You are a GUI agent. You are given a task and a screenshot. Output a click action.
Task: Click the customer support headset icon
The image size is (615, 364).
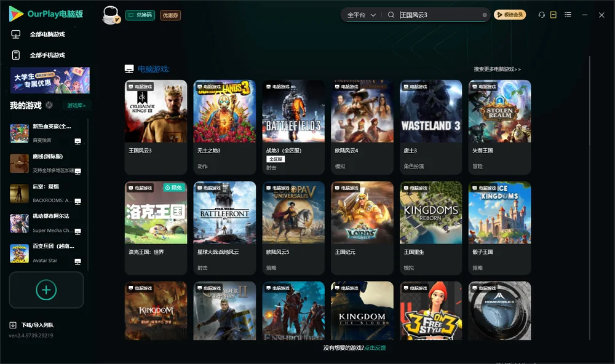[x=541, y=15]
